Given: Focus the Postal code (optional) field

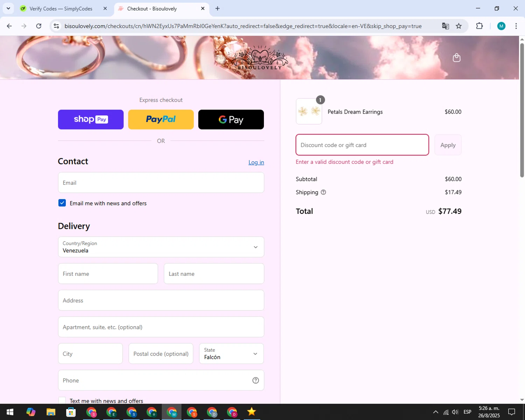Looking at the screenshot, I should pos(161,353).
